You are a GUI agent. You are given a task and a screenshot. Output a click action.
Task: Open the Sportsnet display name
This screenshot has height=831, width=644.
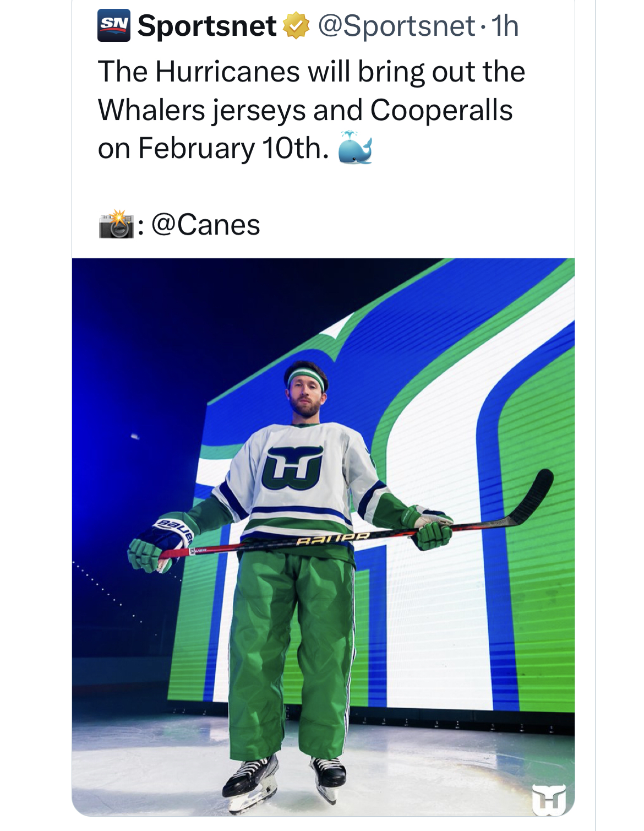206,26
